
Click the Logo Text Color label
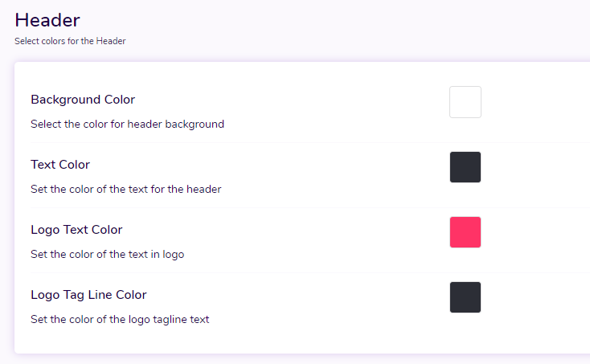point(76,230)
